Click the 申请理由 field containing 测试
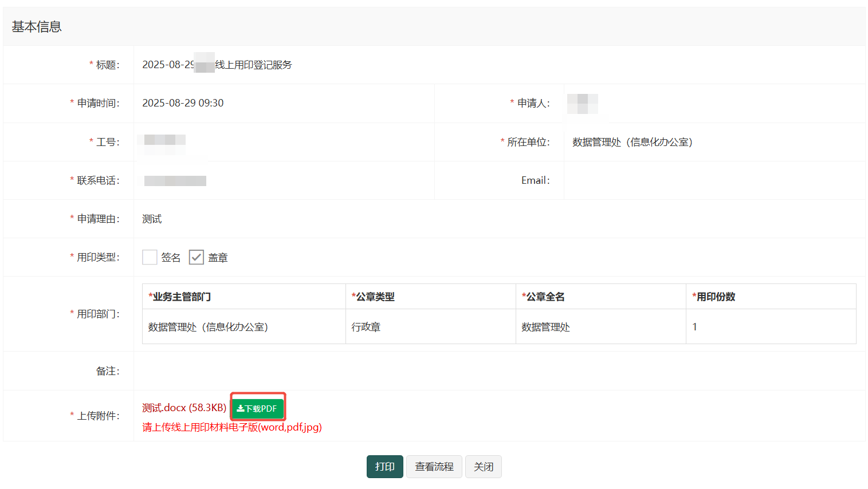 pyautogui.click(x=152, y=219)
